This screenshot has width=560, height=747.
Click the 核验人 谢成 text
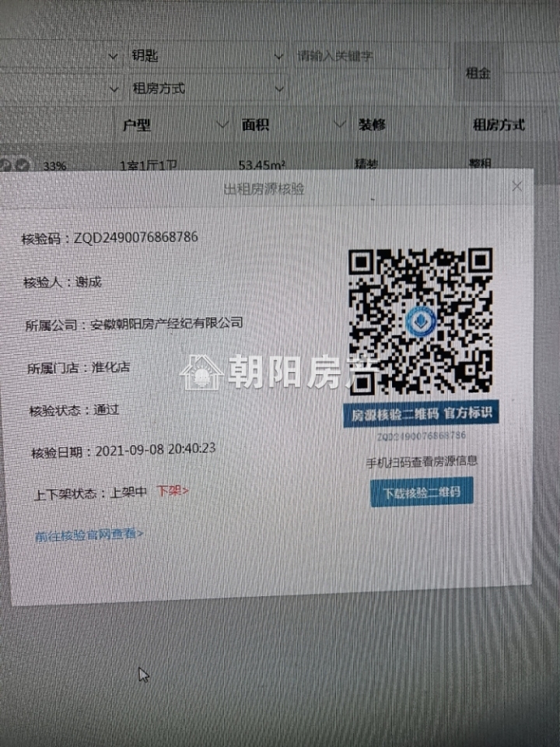[62, 282]
